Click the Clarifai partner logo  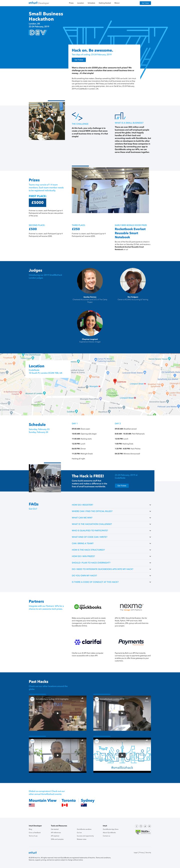pyautogui.click(x=88, y=642)
